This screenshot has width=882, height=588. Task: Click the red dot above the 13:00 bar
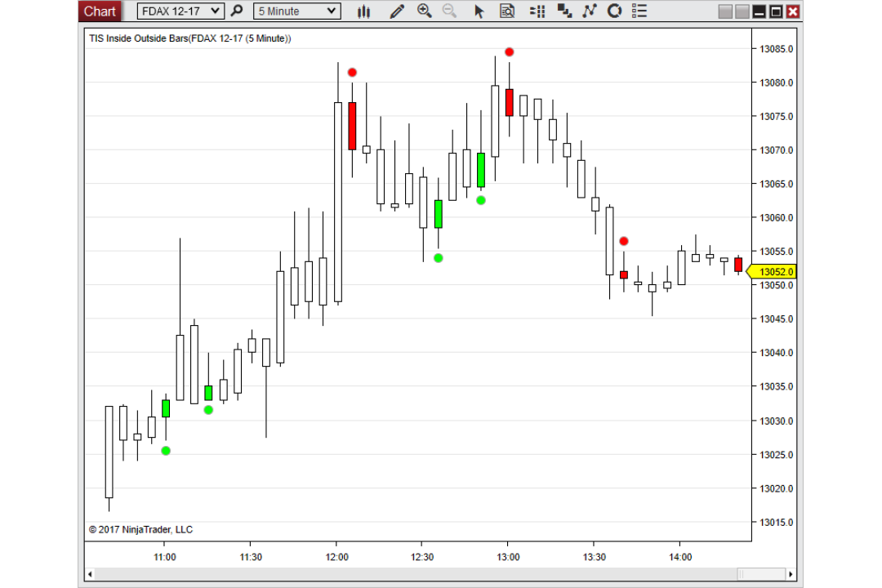[509, 51]
